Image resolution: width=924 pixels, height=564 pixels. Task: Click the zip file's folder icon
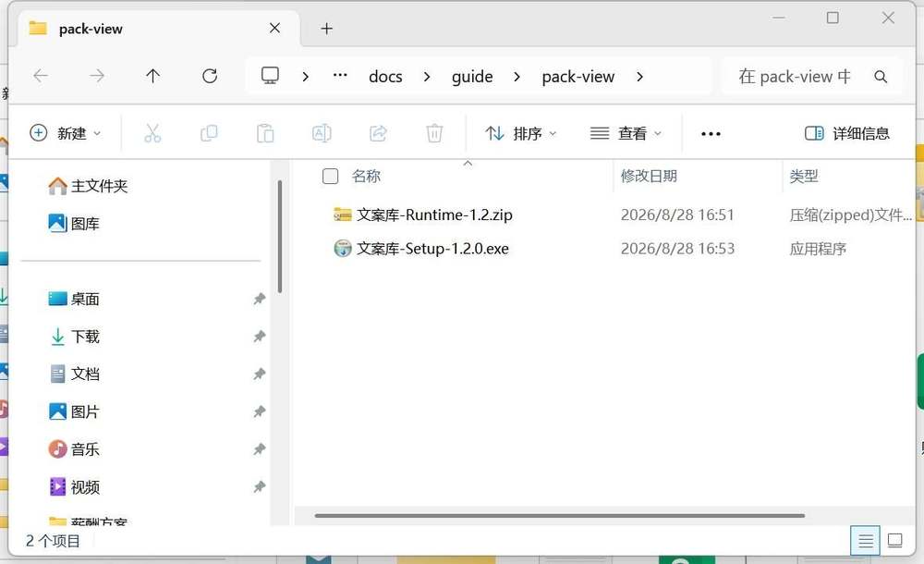coord(343,215)
